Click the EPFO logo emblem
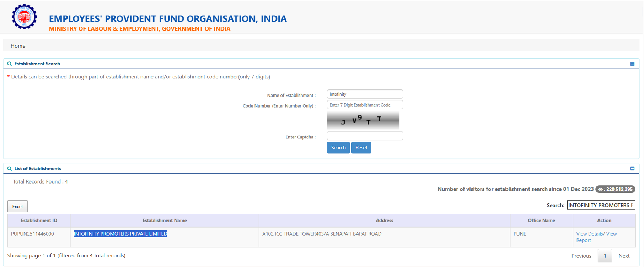 click(24, 17)
